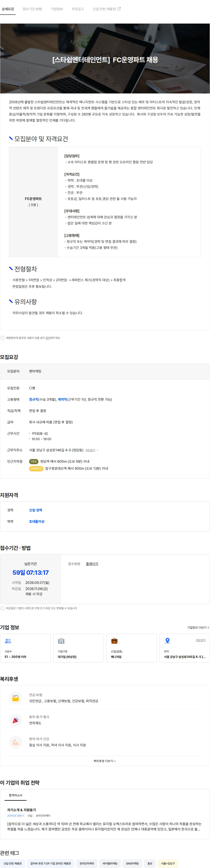The image size is (210, 868).
Task: Click external link icon beside 신입·인턴 채용관
Action: pyautogui.click(x=119, y=9)
